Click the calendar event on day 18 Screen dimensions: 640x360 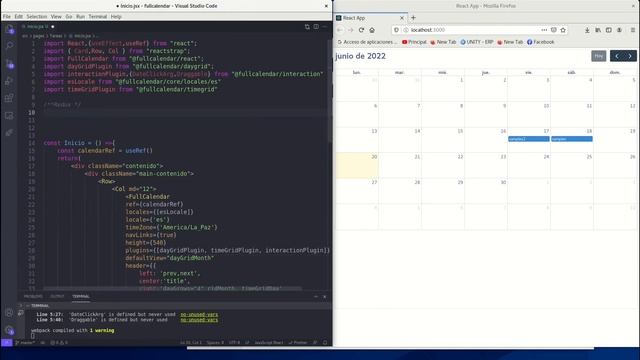571,139
